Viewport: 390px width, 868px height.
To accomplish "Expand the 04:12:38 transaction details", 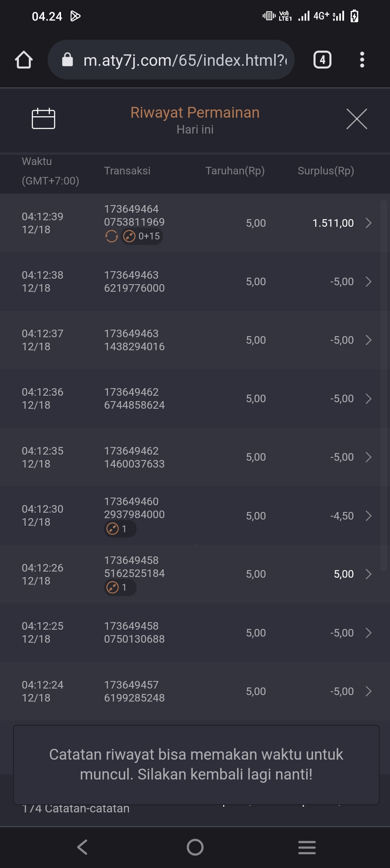I will pos(368,282).
